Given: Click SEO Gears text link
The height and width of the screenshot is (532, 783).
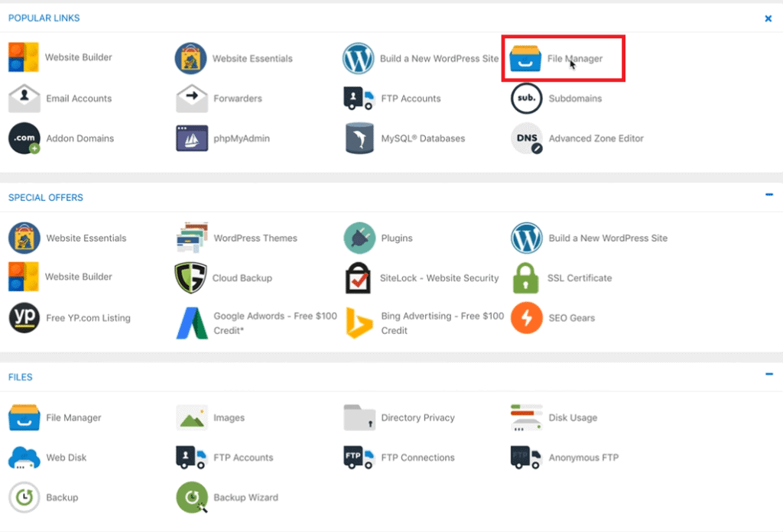Looking at the screenshot, I should (x=571, y=318).
